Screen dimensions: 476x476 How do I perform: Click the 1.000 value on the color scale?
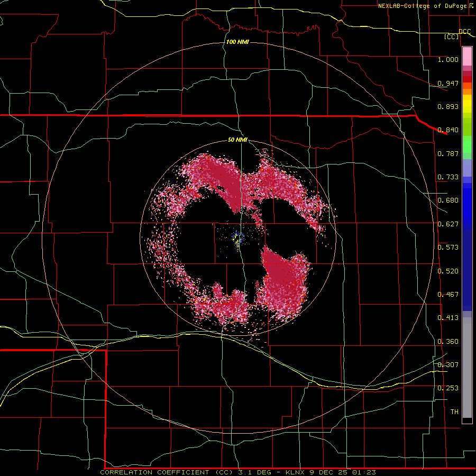(448, 59)
